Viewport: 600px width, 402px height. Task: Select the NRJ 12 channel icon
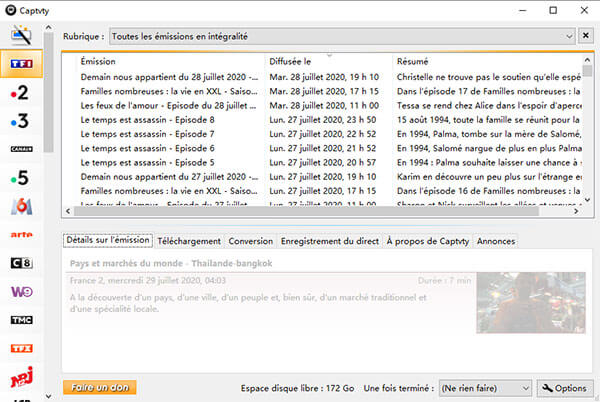coord(21,377)
